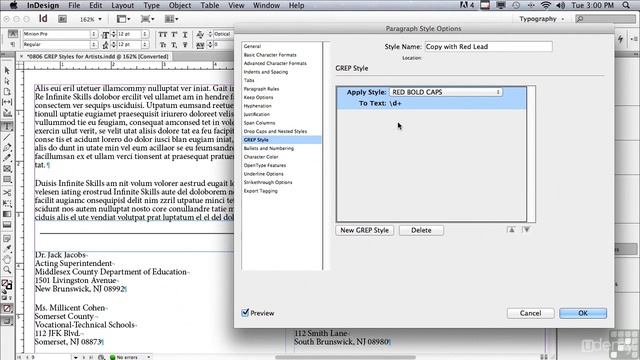This screenshot has height=360, width=640.
Task: Switch to paragraph formatting controls
Action: pyautogui.click(x=13, y=44)
